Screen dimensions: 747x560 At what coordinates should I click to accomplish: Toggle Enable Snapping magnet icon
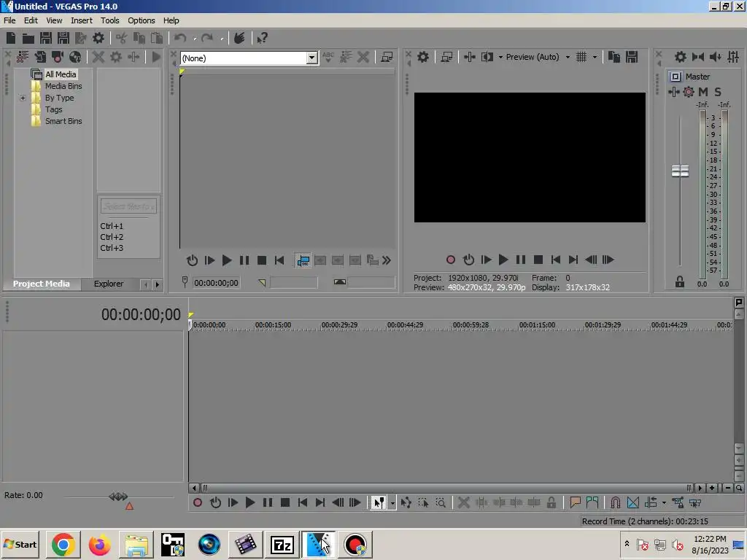pos(615,502)
